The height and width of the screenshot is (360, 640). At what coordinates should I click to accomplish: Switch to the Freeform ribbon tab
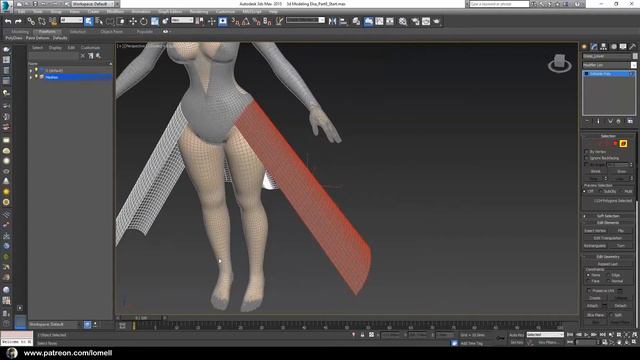pos(47,31)
